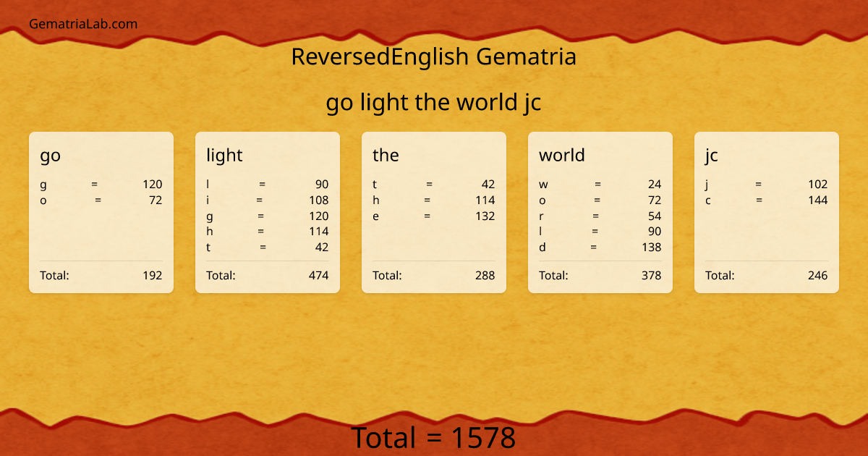Click the GematriaLab.com site label
The height and width of the screenshot is (456, 868).
tap(83, 24)
